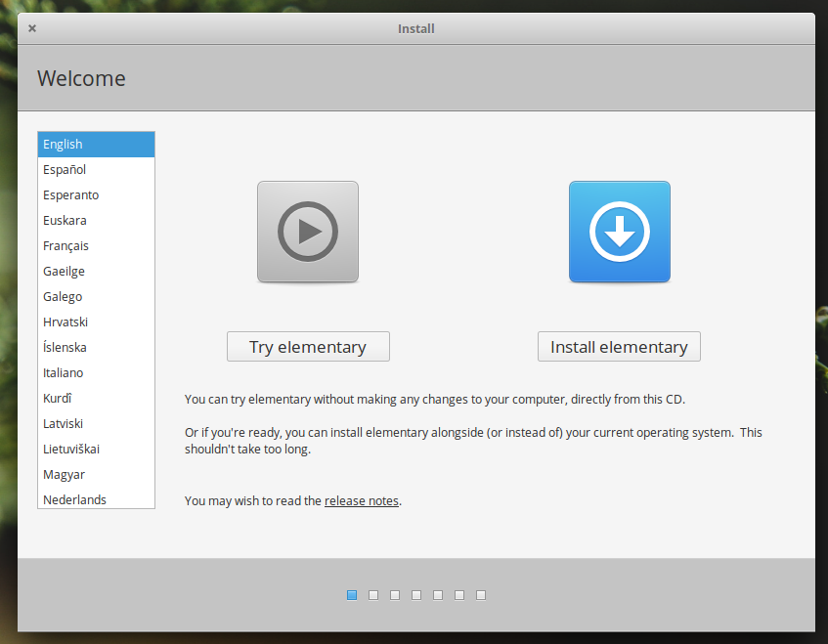
Task: Select Nederlands language
Action: coord(96,497)
